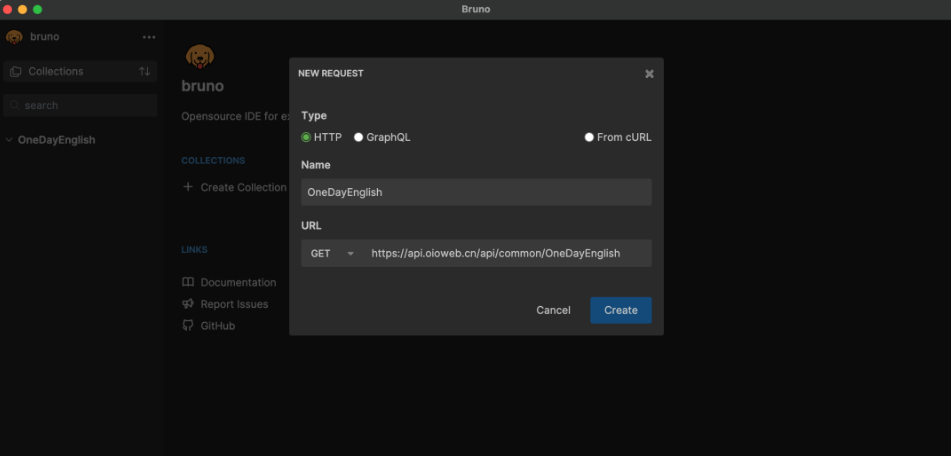Click the Report Issues megaphone icon

point(188,304)
